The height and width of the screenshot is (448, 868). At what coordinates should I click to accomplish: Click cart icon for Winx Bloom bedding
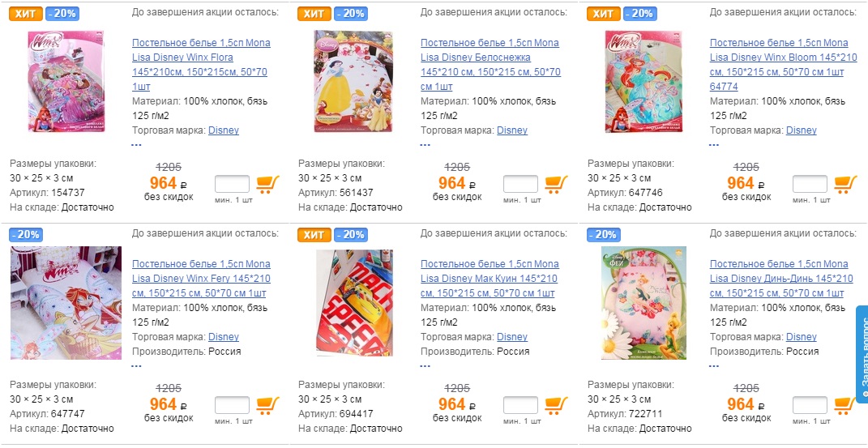pyautogui.click(x=846, y=184)
